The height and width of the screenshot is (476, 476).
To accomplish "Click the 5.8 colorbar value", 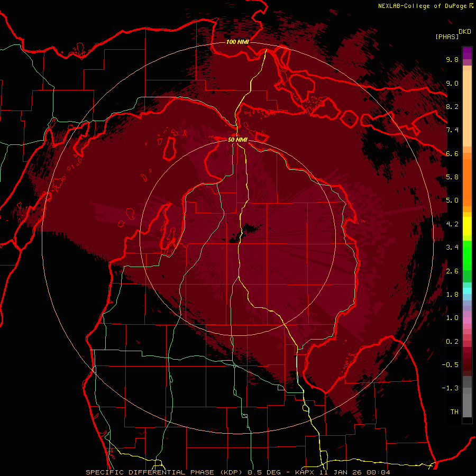I will tap(452, 177).
